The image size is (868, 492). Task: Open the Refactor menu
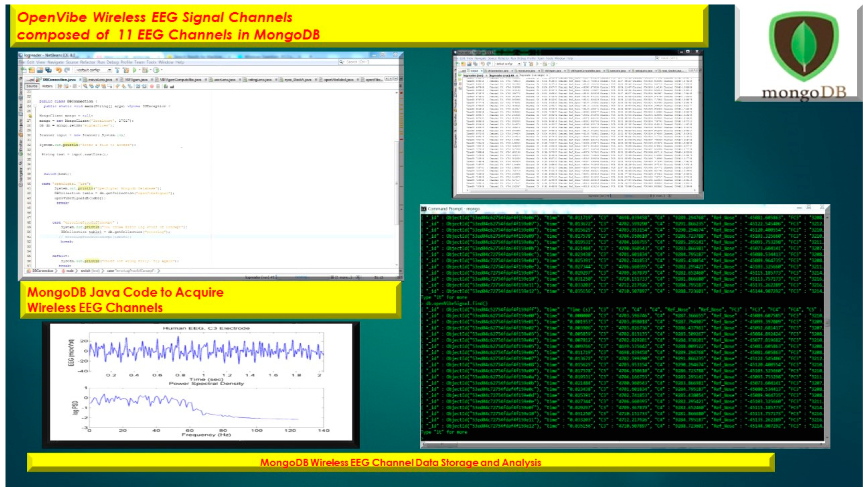click(x=87, y=62)
